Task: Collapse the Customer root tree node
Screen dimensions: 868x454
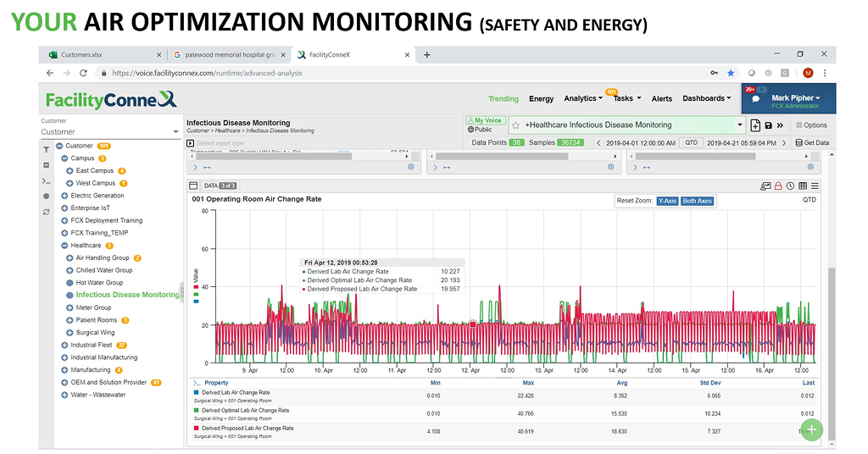Action: click(x=59, y=146)
